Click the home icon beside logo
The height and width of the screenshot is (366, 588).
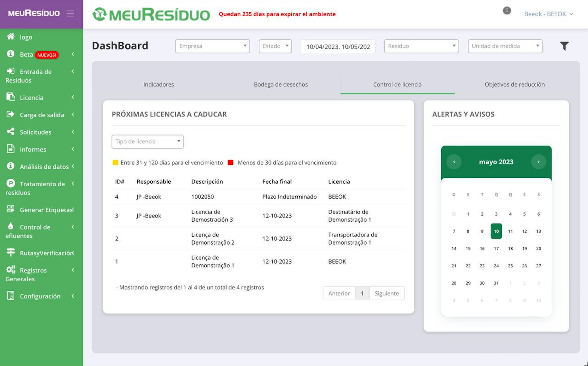[x=11, y=36]
